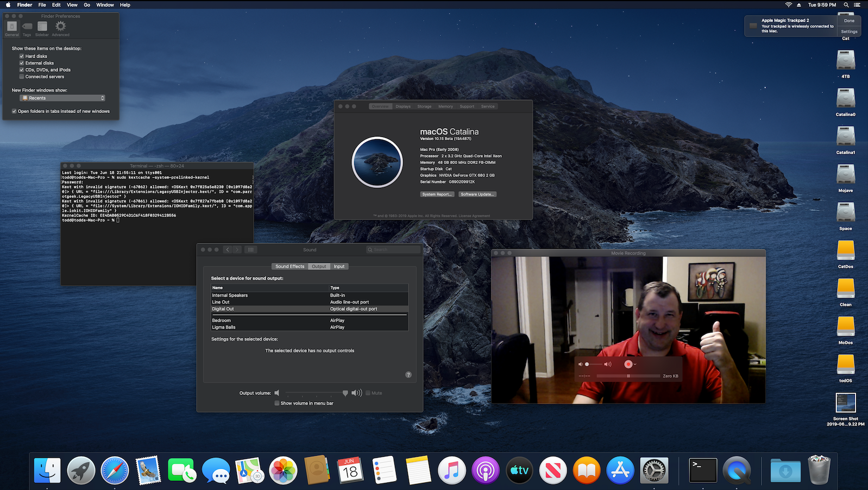Screen dimensions: 868x490
Task: Open the New Finder windows show dropdown
Action: click(x=62, y=98)
